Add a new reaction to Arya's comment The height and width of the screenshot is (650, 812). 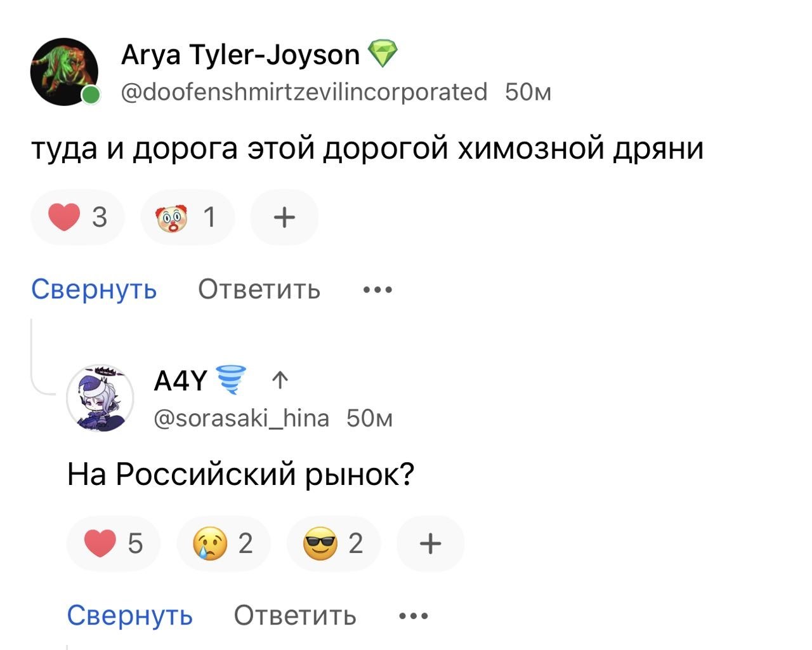[x=284, y=218]
